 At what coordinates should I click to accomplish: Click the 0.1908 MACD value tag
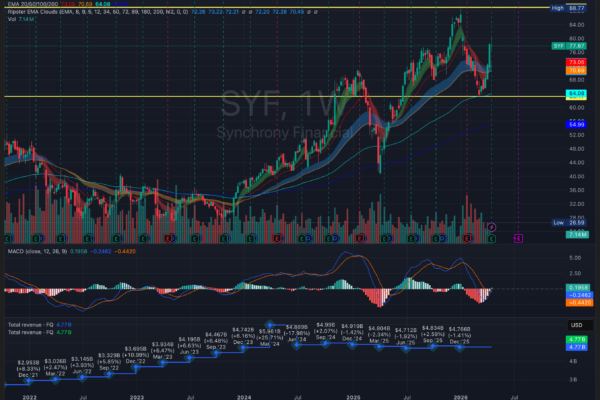(x=576, y=287)
